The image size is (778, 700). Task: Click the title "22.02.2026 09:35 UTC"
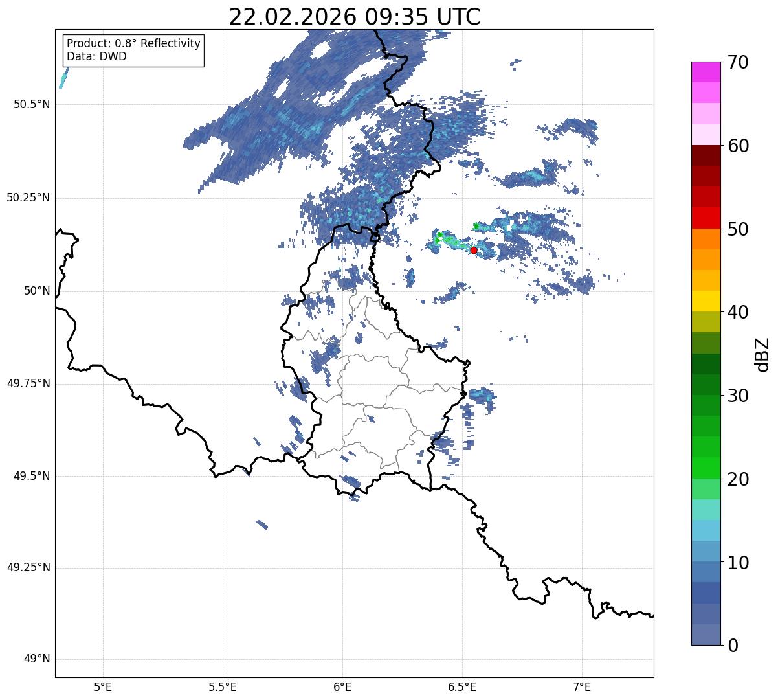coord(355,16)
